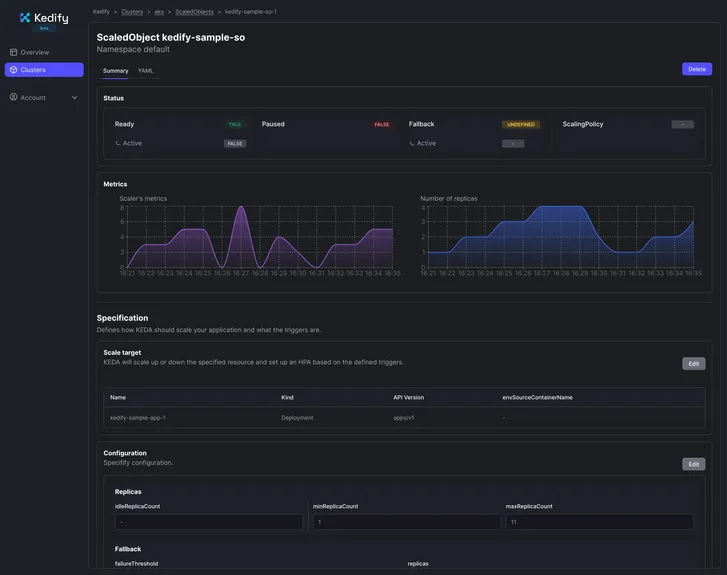Select the maxReplicaCount input field
The width and height of the screenshot is (727, 575).
point(599,522)
